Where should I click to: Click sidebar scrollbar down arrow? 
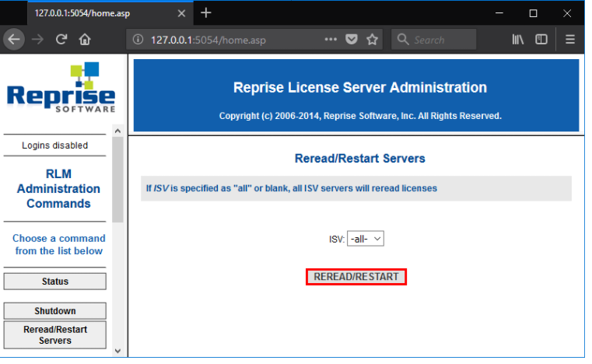(x=117, y=351)
